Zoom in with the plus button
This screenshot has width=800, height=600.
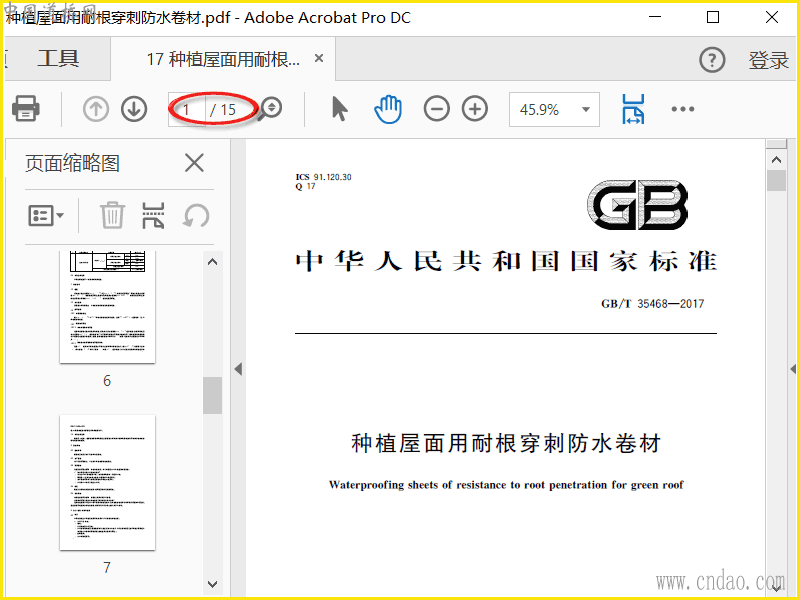[475, 109]
